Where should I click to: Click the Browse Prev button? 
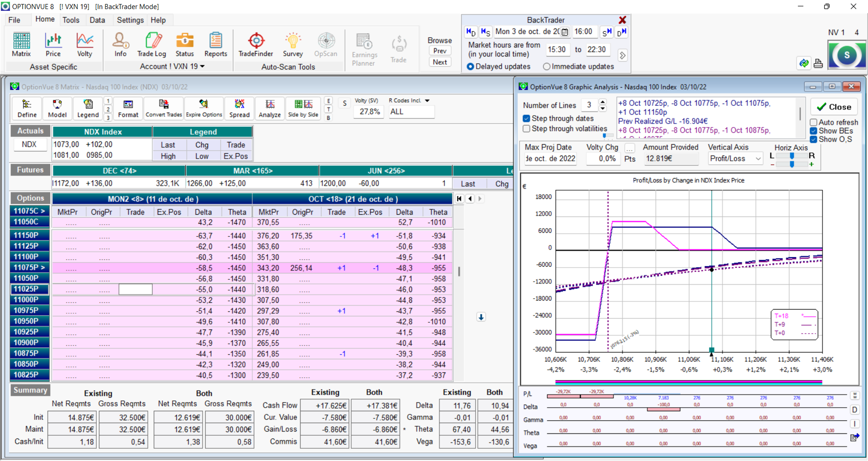click(440, 51)
